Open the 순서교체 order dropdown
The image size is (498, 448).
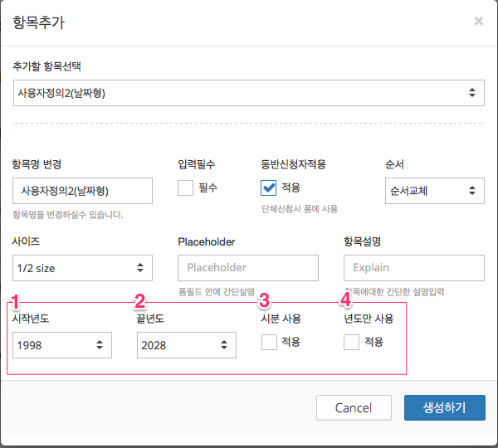435,191
